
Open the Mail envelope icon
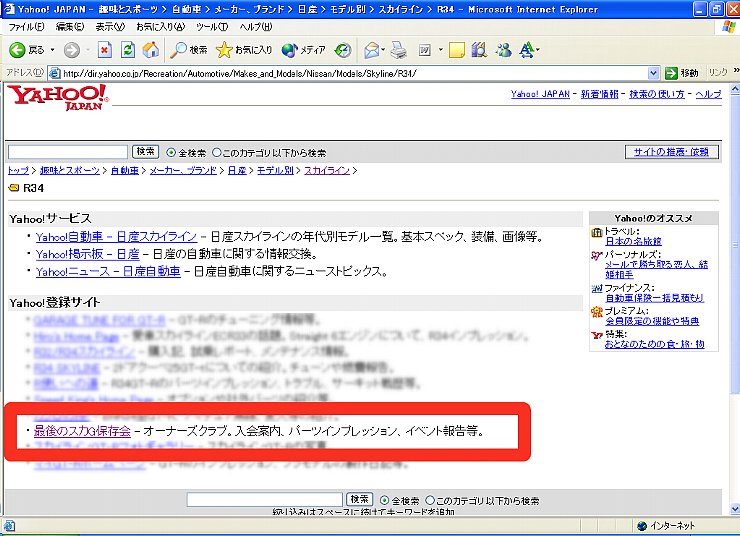(372, 50)
